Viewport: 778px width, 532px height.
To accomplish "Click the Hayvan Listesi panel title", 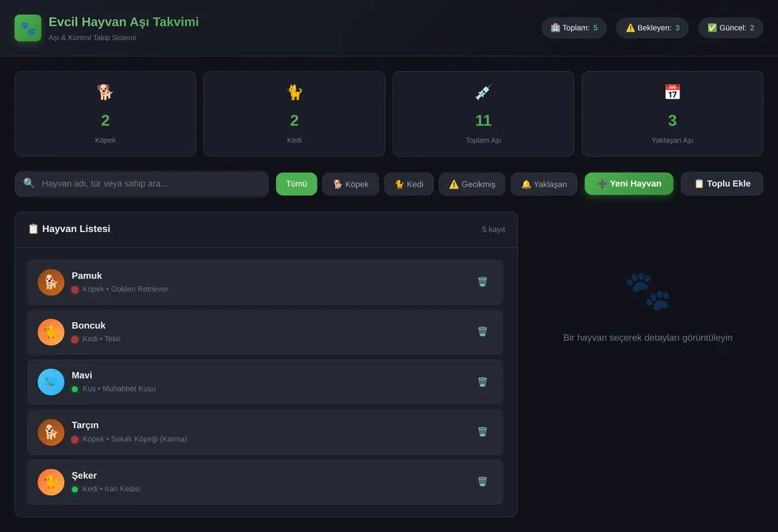I will pyautogui.click(x=69, y=229).
